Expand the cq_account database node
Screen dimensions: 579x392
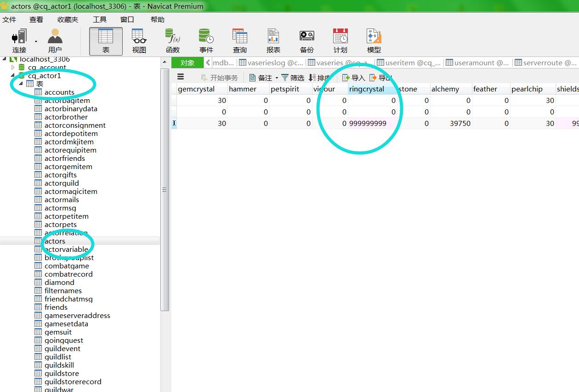(13, 68)
